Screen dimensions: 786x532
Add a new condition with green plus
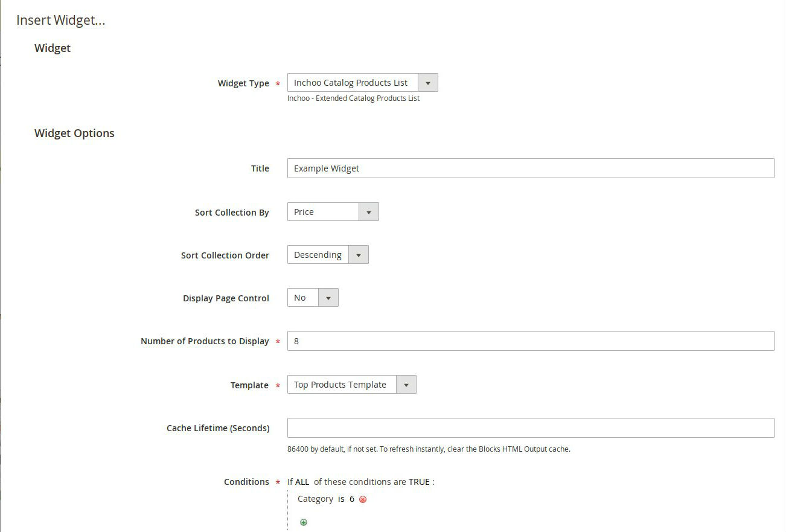coord(304,522)
